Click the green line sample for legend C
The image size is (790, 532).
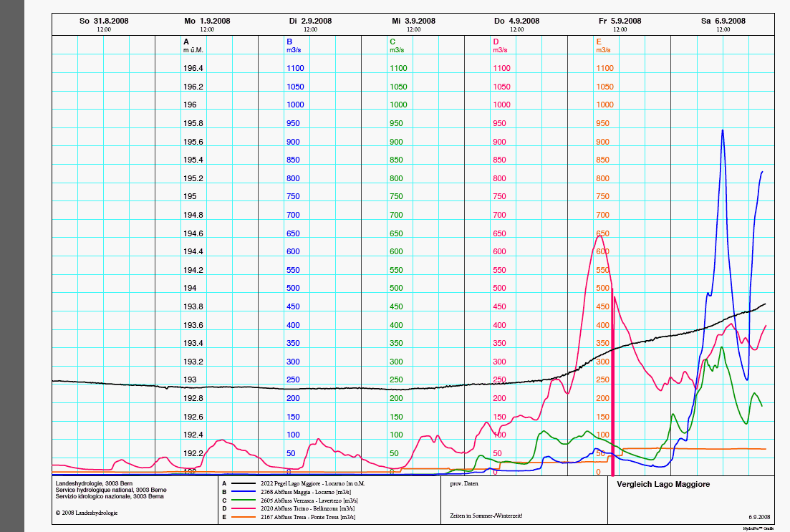click(244, 500)
